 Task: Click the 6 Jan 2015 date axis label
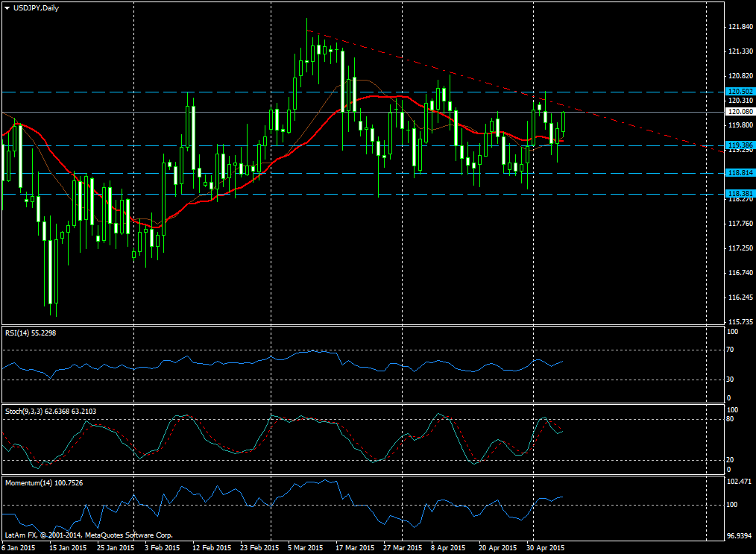19,547
